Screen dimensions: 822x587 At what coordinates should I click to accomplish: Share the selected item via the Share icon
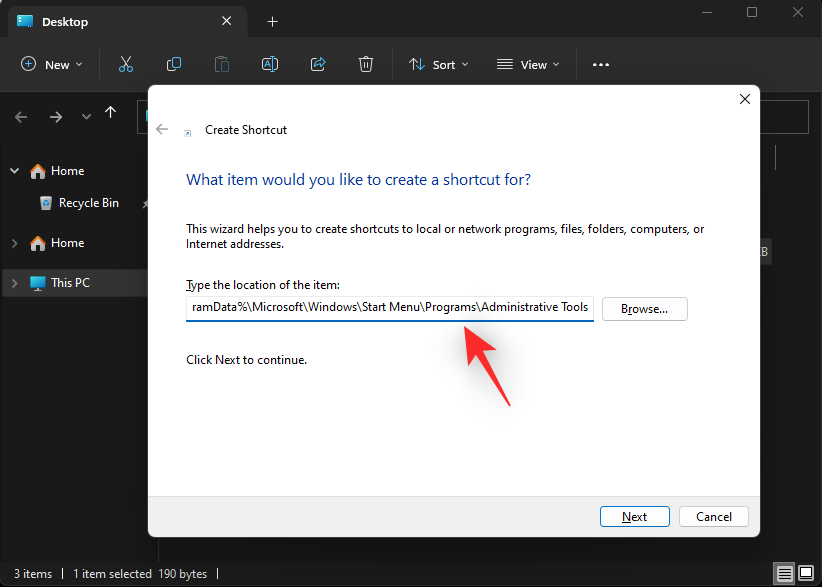[x=318, y=64]
